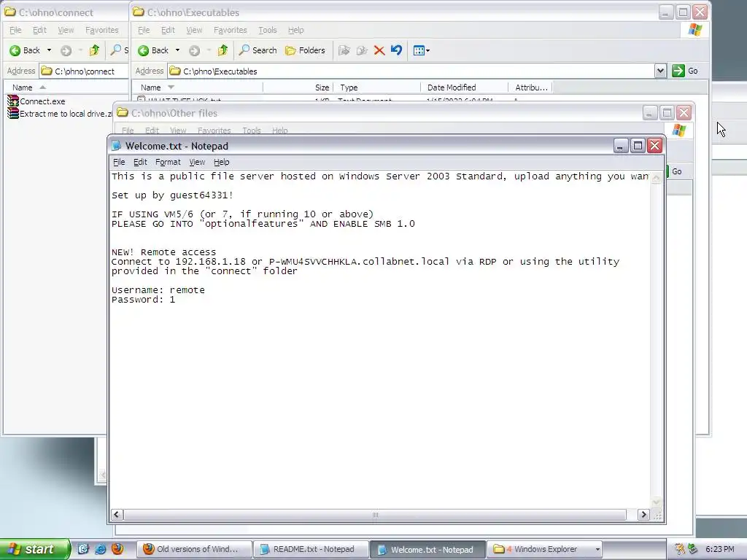The image size is (747, 560).
Task: Open Forward history dropdown in Executables window
Action: click(208, 50)
